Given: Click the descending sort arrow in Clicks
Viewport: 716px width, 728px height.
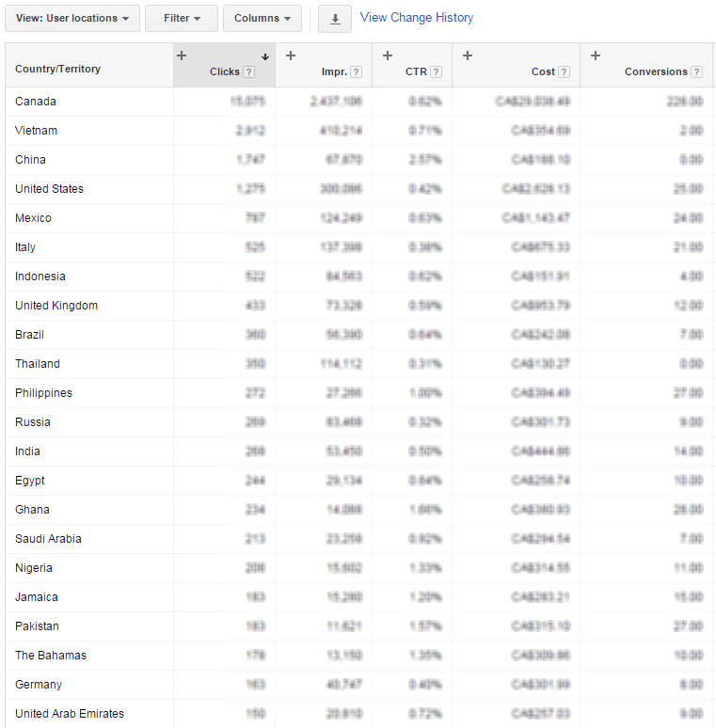Looking at the screenshot, I should point(265,56).
